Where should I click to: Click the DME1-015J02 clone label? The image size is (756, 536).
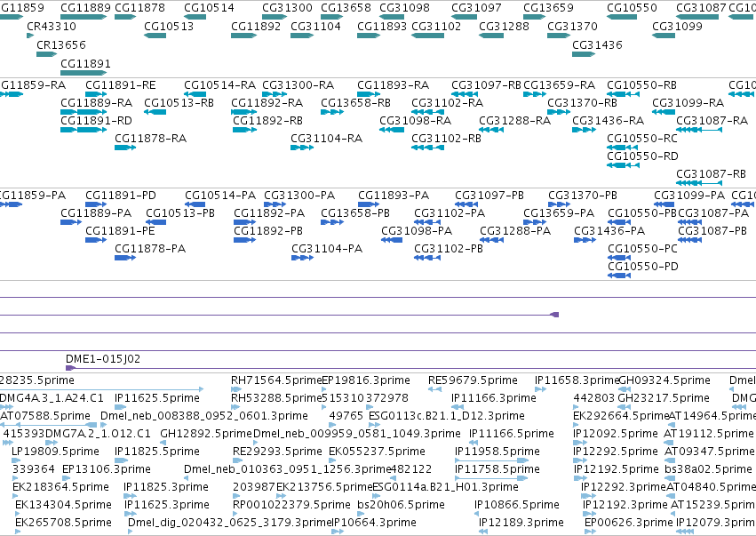103,359
